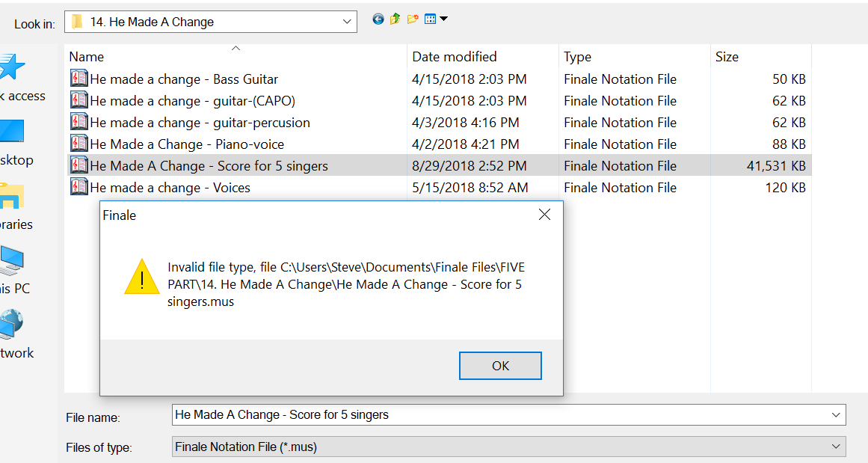Expand the Look in folder dropdown
This screenshot has height=463, width=868.
pyautogui.click(x=347, y=22)
